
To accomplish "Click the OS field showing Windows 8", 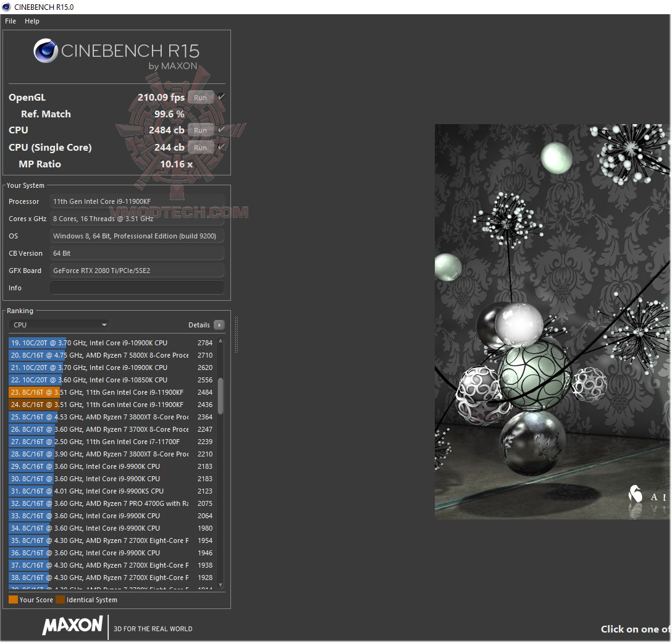I will (137, 236).
